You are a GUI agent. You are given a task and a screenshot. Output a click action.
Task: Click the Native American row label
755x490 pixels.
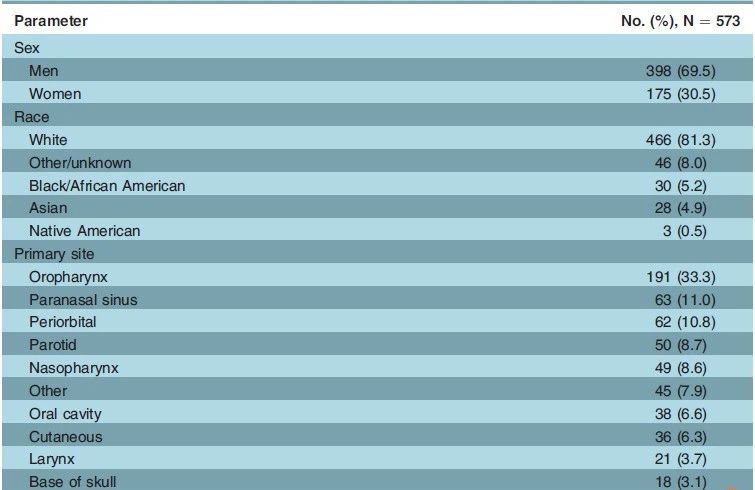tap(84, 231)
